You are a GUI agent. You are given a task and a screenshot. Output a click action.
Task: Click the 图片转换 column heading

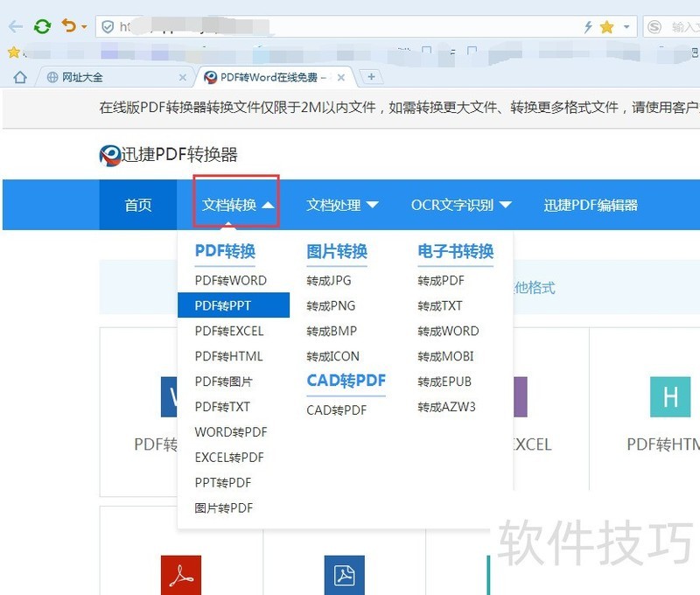tap(337, 251)
